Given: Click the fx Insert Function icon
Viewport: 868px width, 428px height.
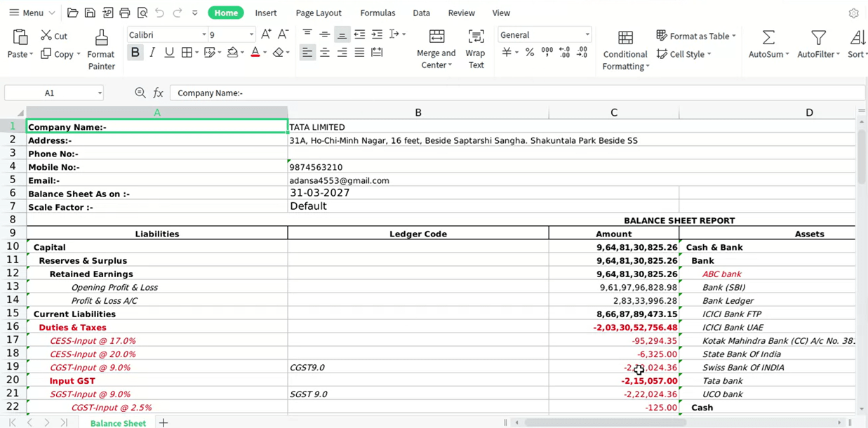Looking at the screenshot, I should pyautogui.click(x=158, y=93).
